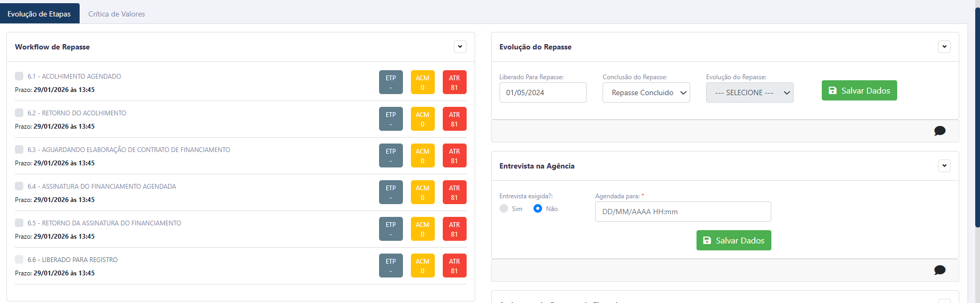980x303 pixels.
Task: Open comments icon under Evolução do Repasse
Action: [x=940, y=131]
